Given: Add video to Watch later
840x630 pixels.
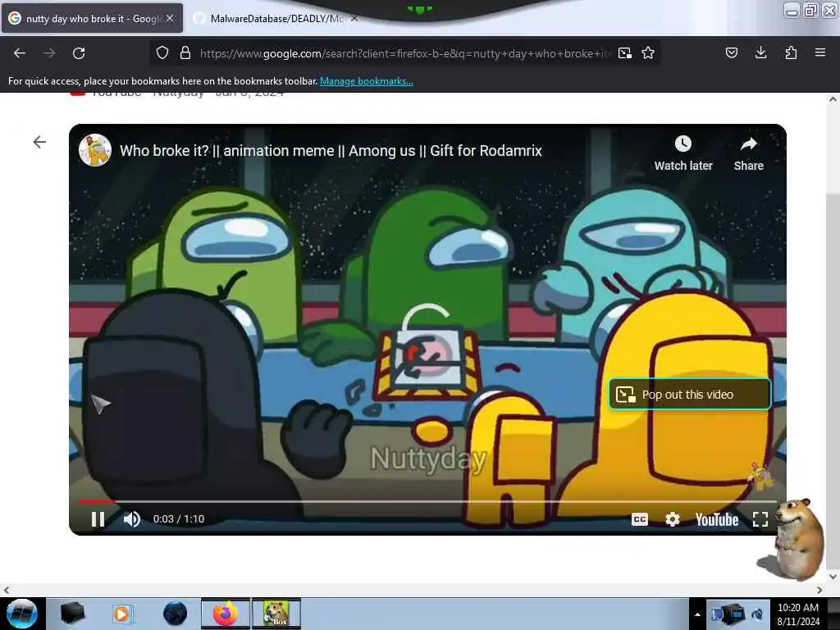Looking at the screenshot, I should coord(683,153).
